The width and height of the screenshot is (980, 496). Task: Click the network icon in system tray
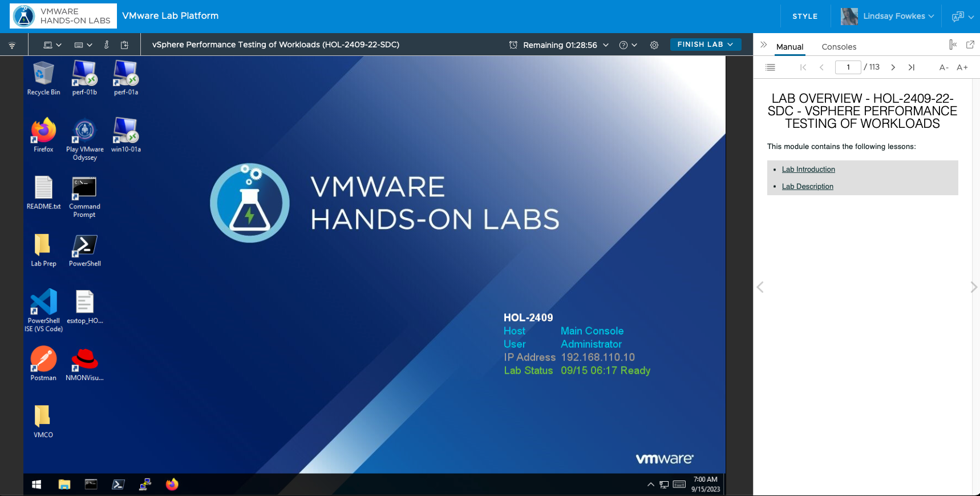pyautogui.click(x=664, y=485)
